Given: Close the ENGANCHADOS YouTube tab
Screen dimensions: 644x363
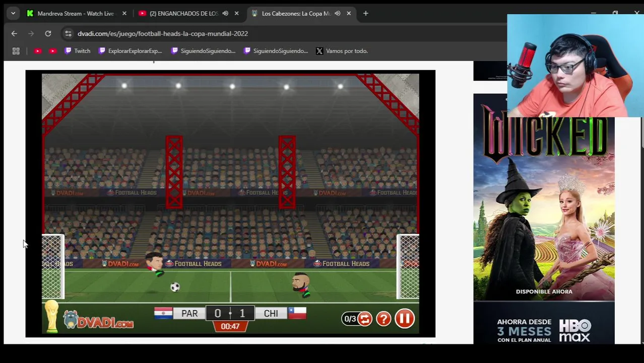Looking at the screenshot, I should 236,14.
